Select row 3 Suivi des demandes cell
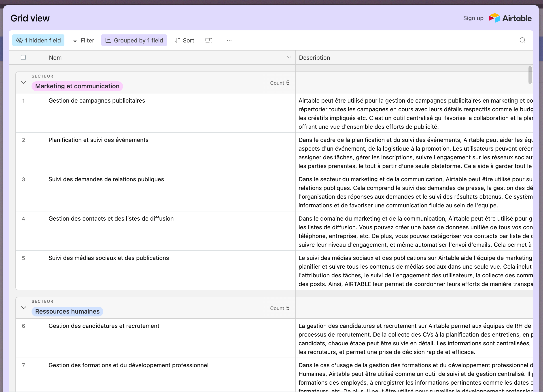 [106, 179]
